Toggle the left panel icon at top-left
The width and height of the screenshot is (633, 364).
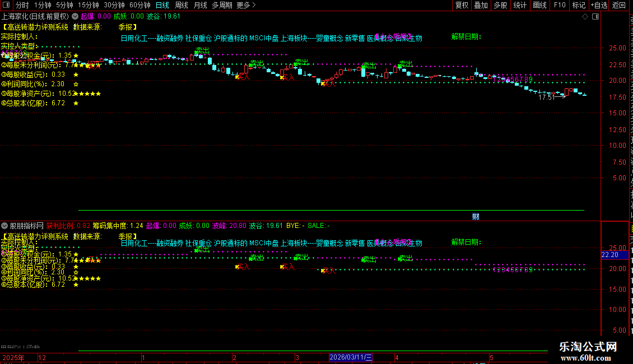point(6,5)
